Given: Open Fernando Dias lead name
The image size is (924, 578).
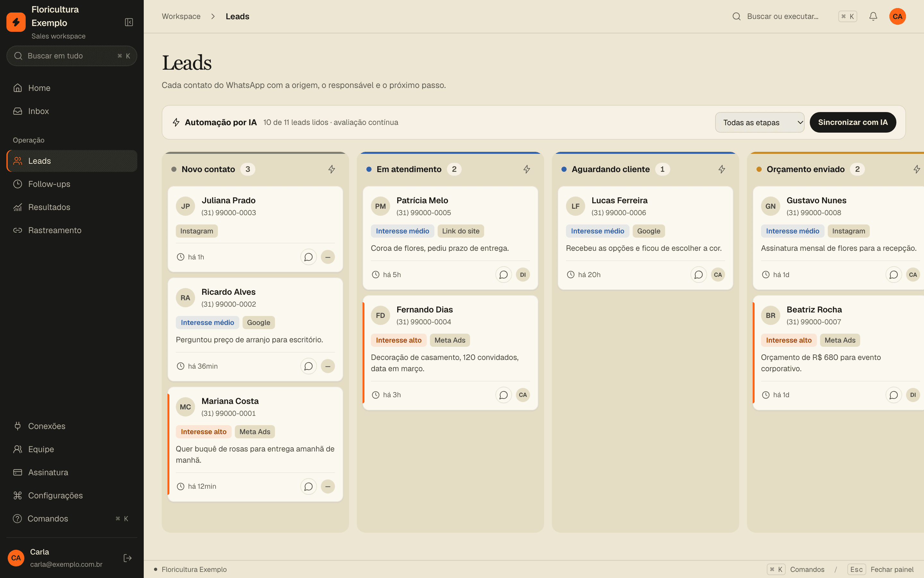Looking at the screenshot, I should click(x=424, y=310).
